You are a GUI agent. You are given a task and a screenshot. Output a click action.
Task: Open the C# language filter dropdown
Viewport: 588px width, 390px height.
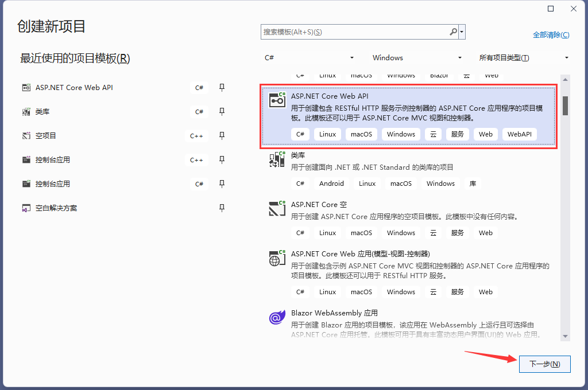click(x=308, y=58)
